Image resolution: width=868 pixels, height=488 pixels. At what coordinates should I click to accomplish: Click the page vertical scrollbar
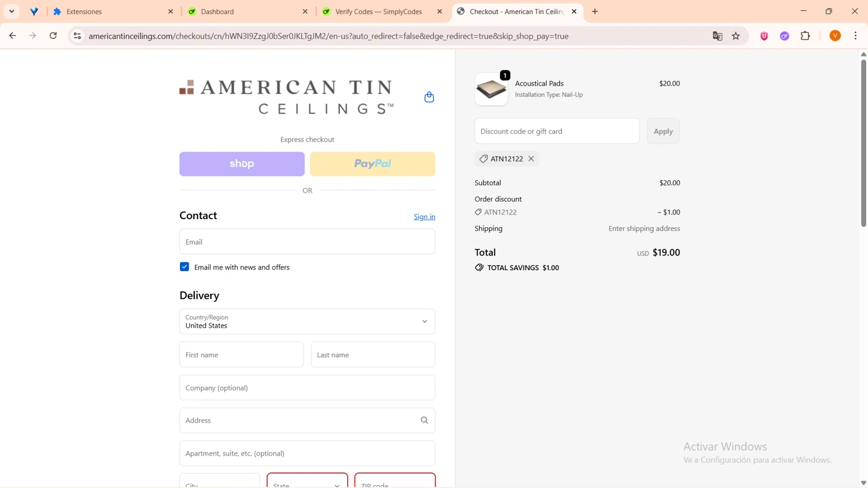click(863, 143)
